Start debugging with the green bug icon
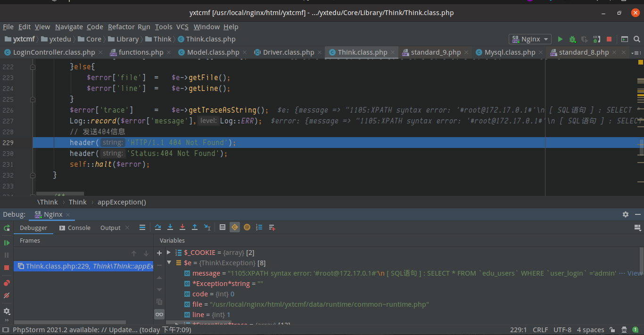This screenshot has width=644, height=335. [572, 39]
